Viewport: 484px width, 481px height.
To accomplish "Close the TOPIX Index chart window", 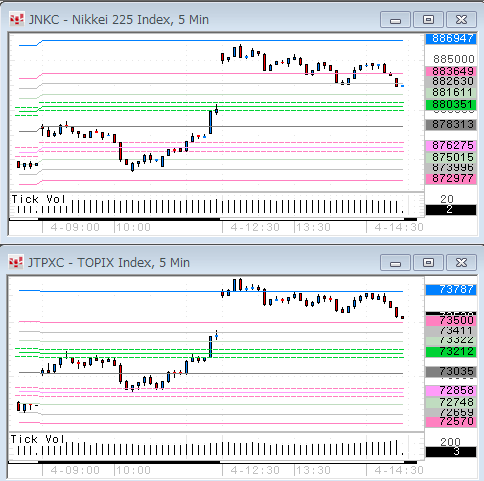I will click(461, 263).
